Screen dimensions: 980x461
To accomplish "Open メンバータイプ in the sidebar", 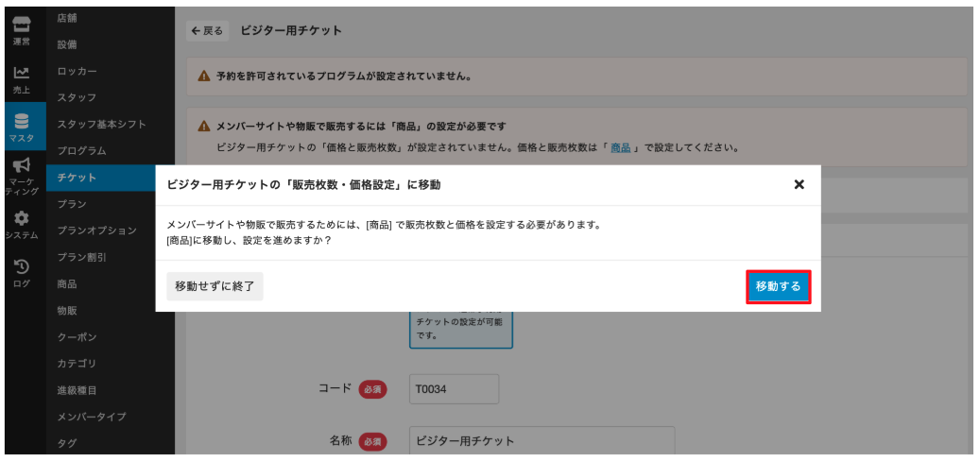I will tap(91, 416).
